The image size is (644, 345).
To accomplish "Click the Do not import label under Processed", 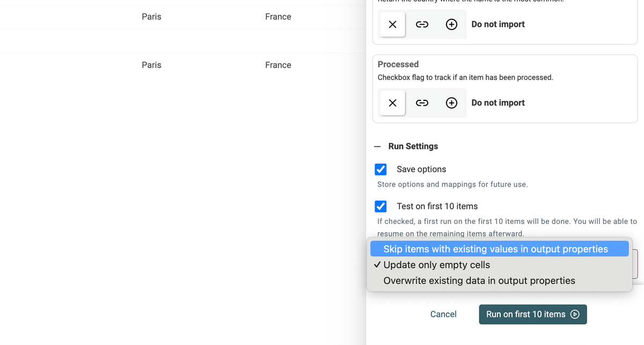I will point(497,103).
